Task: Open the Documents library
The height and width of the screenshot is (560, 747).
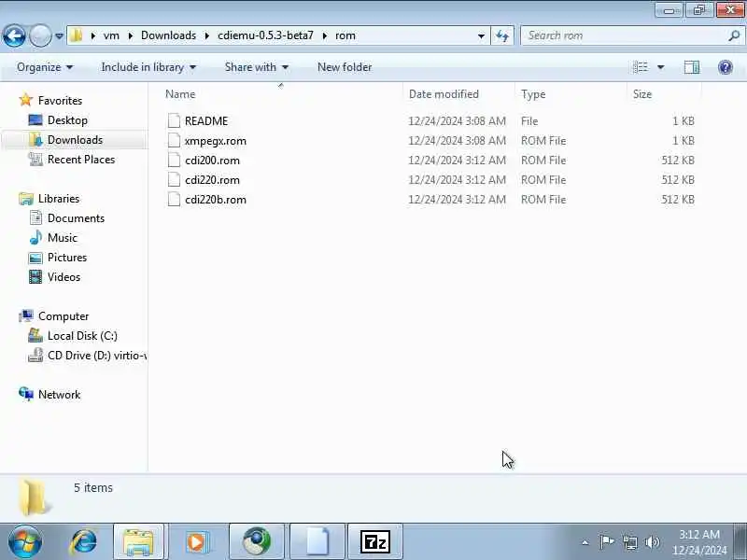Action: (76, 217)
